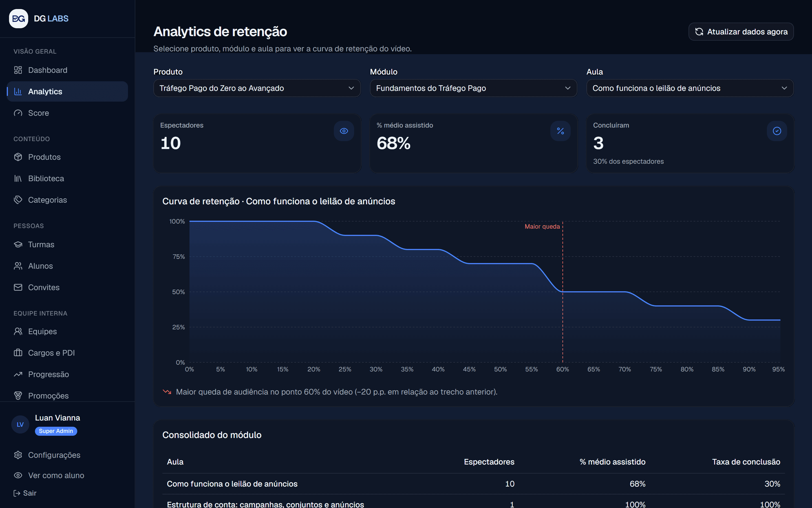Expand the Módulo dropdown
Viewport: 812px width, 508px height.
coord(473,88)
